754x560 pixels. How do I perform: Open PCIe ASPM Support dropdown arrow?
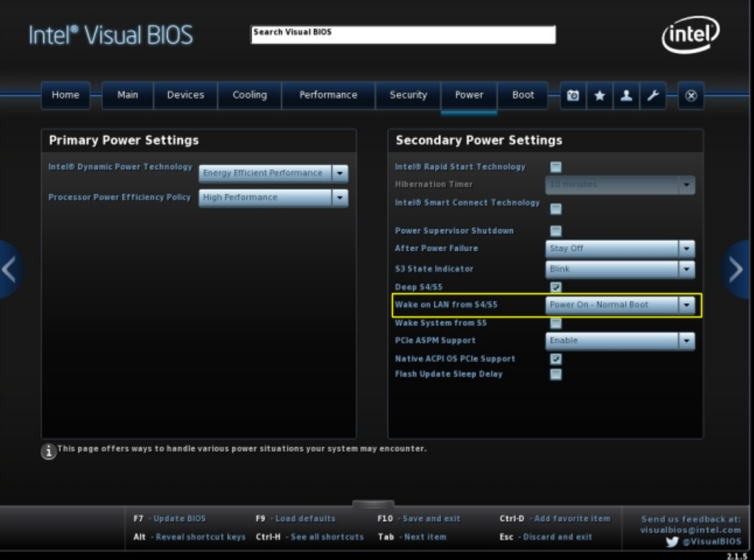(x=687, y=341)
